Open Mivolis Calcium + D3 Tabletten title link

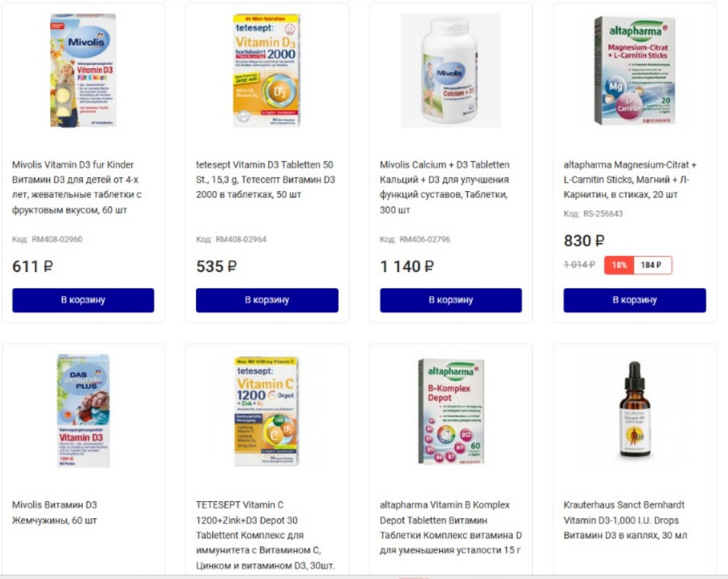click(445, 187)
